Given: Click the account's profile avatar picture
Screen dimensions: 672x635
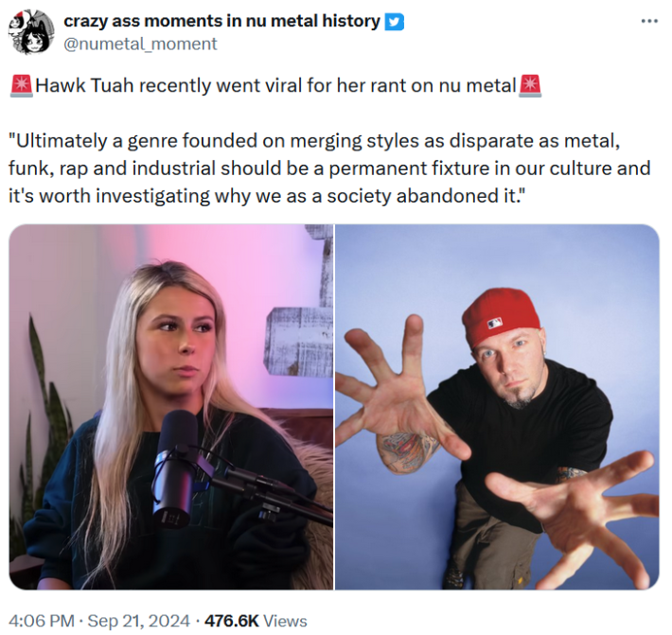Looking at the screenshot, I should tap(31, 31).
